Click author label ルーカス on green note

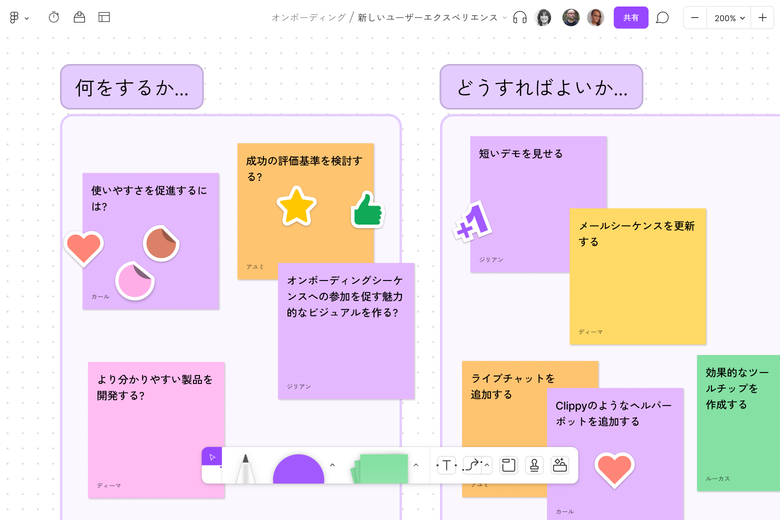tap(717, 479)
